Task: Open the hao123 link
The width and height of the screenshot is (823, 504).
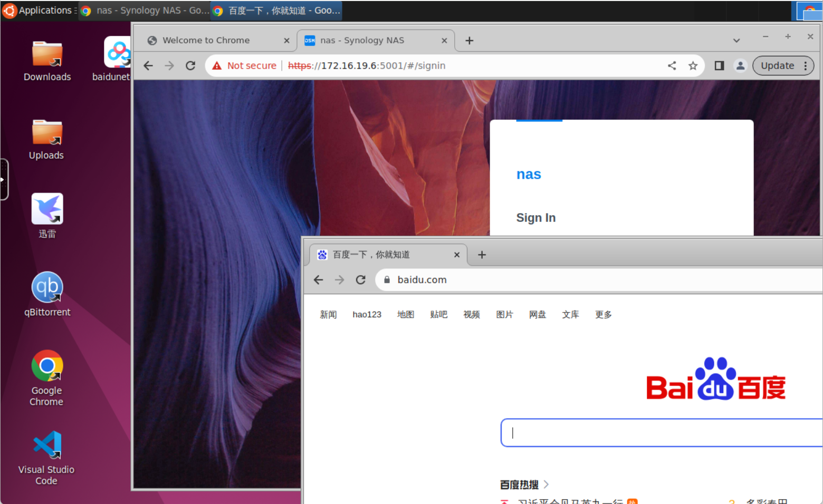Action: [x=367, y=315]
